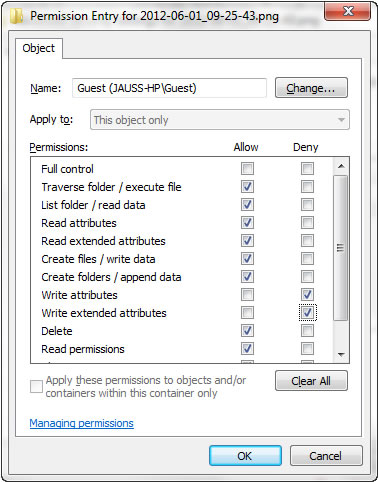
Task: Click the Name field showing Guest
Action: [169, 88]
